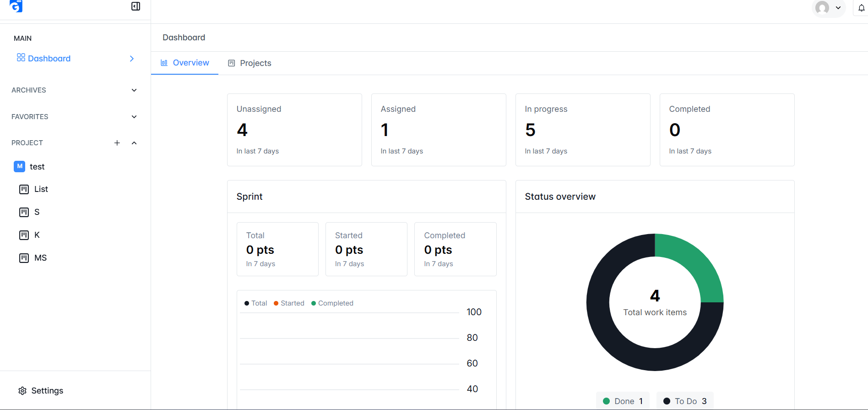Click the '4 Total work items' center label

click(x=655, y=302)
